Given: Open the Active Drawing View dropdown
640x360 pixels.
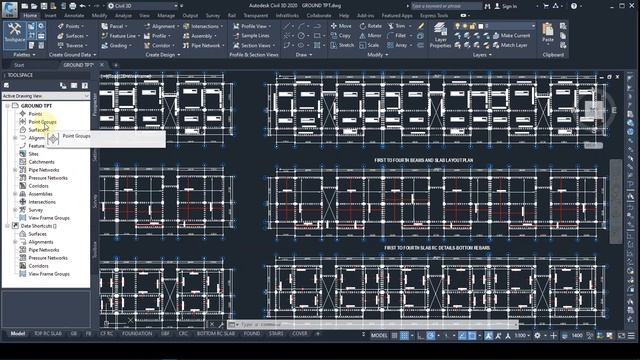Looking at the screenshot, I should pyautogui.click(x=46, y=96).
